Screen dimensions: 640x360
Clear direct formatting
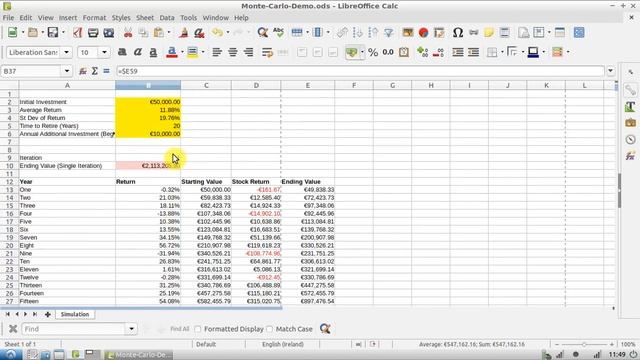click(199, 33)
